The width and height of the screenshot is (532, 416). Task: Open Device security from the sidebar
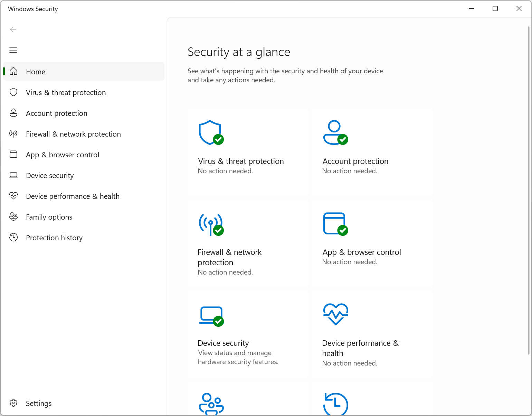(84, 175)
